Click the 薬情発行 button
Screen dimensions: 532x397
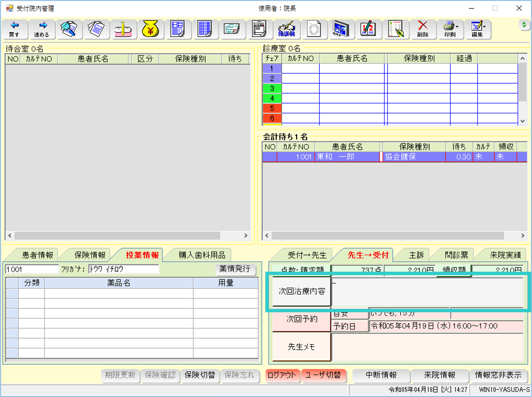pyautogui.click(x=235, y=269)
